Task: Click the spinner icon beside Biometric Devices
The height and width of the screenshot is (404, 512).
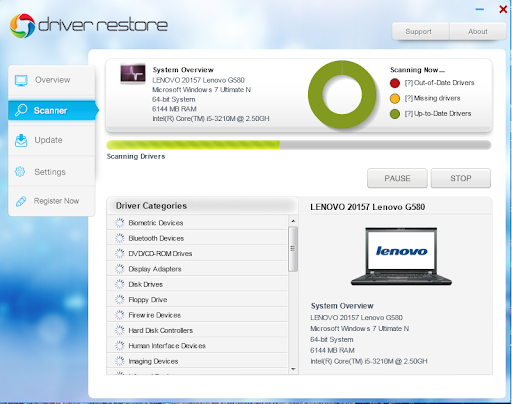Action: 119,223
